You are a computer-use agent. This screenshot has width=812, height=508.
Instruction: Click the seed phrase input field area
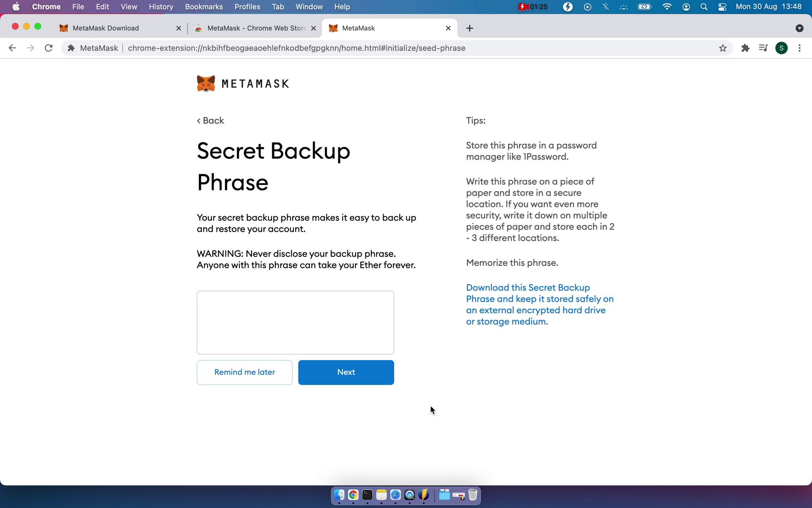coord(295,322)
